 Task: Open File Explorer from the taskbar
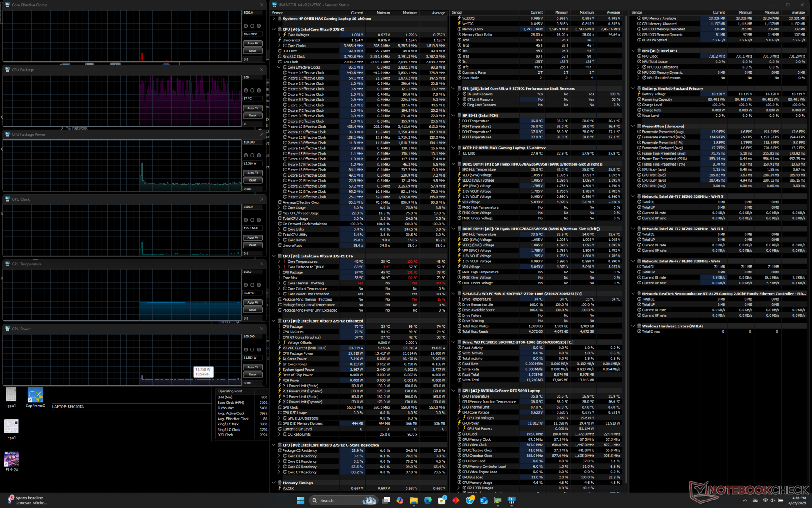414,500
